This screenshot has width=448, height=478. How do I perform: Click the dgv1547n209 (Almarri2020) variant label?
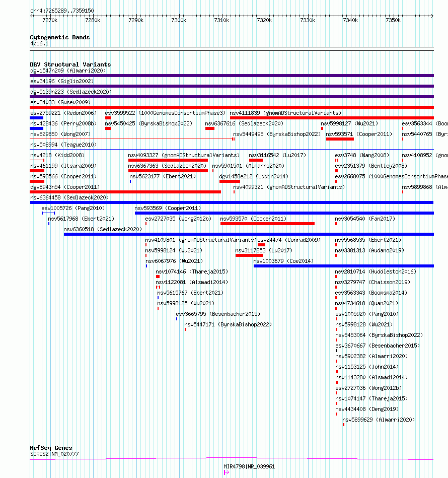tap(68, 71)
